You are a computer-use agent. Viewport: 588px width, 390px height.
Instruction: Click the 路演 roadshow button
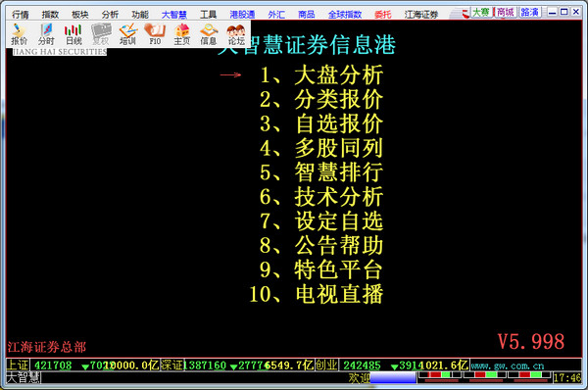(530, 13)
